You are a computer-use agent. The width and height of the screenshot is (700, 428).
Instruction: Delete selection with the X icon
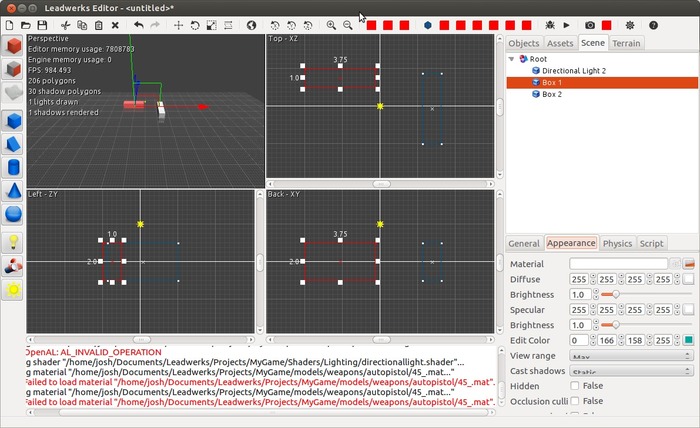tap(115, 25)
